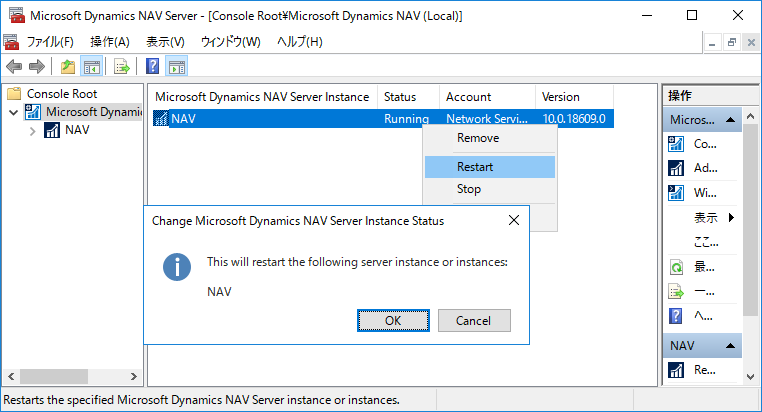Viewport: 762px width, 412px height.
Task: Open Help from the toolbar question-mark icon
Action: [153, 66]
